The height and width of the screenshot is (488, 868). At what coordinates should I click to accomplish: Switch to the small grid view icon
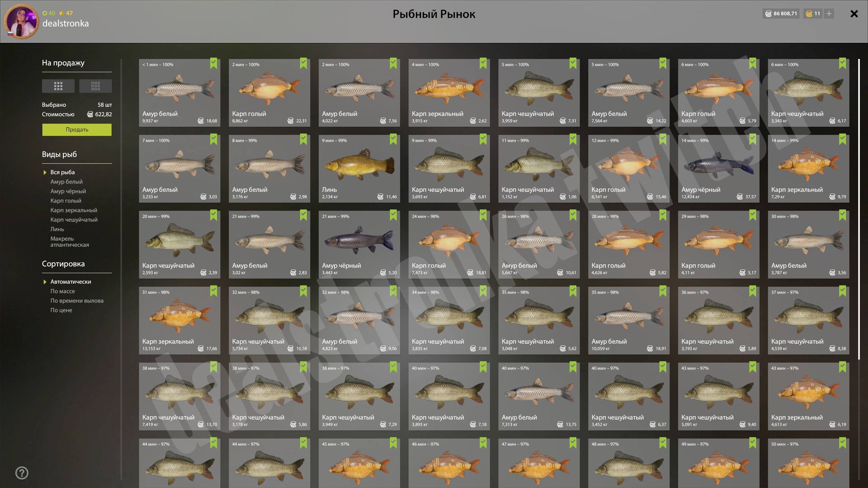click(95, 86)
